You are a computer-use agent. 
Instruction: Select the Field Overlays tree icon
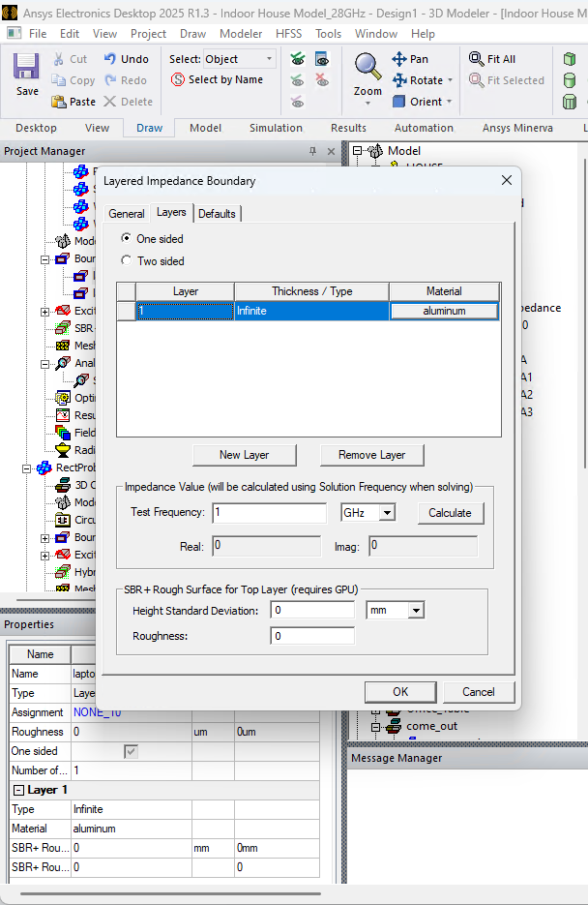pyautogui.click(x=63, y=433)
